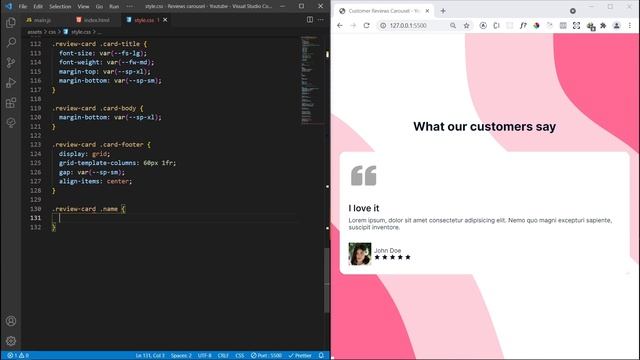Image resolution: width=640 pixels, height=360 pixels.
Task: Click the zoom magnifier in address bar
Action: click(x=453, y=25)
